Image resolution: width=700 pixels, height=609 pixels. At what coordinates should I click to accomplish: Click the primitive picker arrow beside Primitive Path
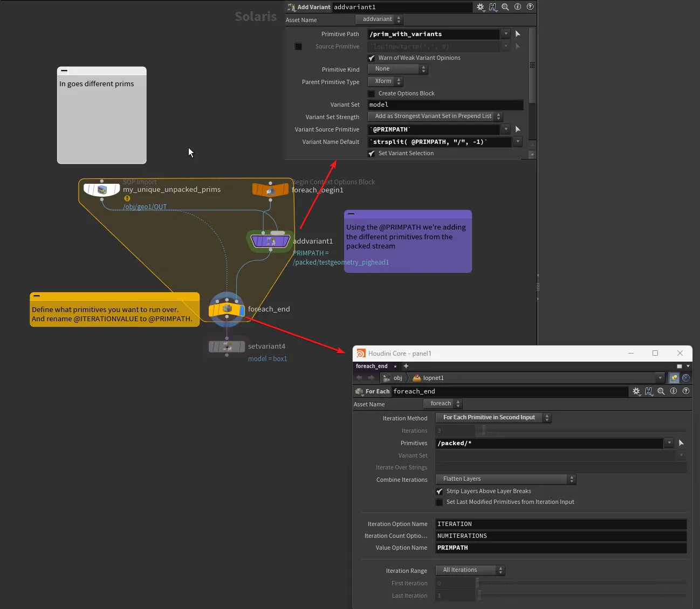(x=518, y=34)
